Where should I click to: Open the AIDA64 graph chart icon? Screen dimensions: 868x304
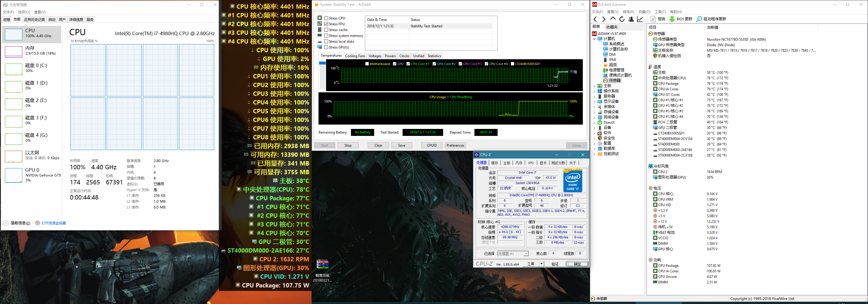tap(640, 19)
